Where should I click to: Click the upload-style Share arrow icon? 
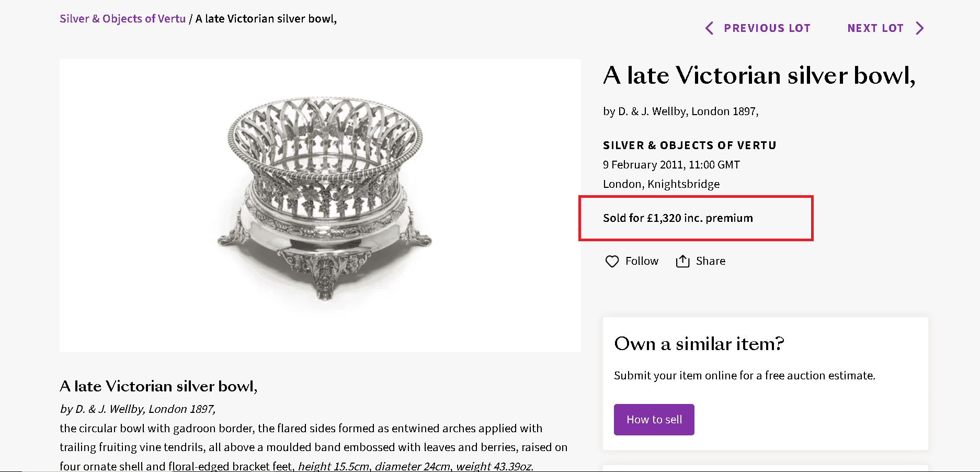click(682, 261)
